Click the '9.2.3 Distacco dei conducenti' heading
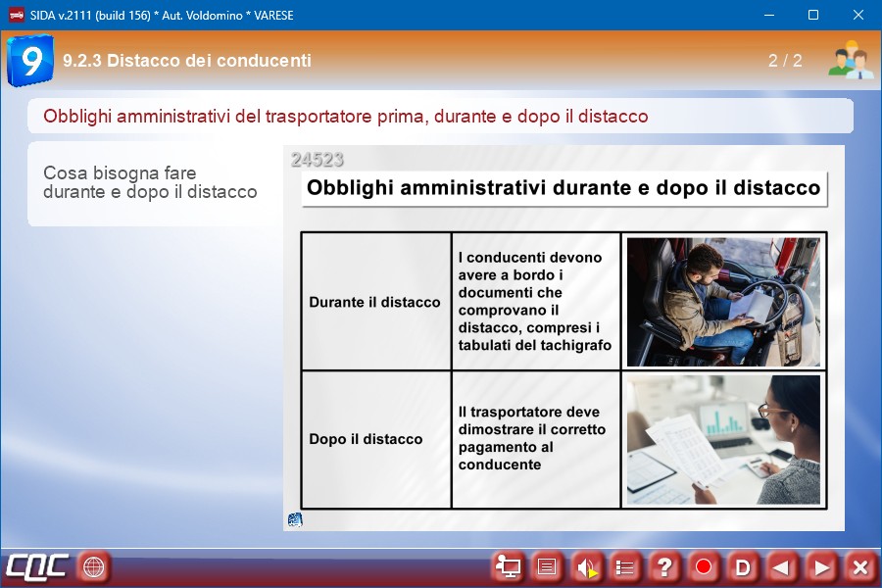The height and width of the screenshot is (588, 882). pyautogui.click(x=187, y=61)
